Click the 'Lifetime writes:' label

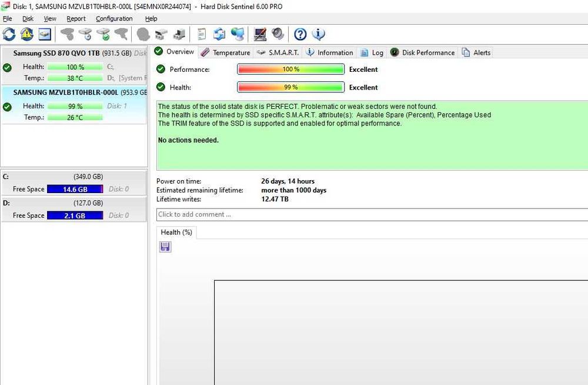pos(179,199)
